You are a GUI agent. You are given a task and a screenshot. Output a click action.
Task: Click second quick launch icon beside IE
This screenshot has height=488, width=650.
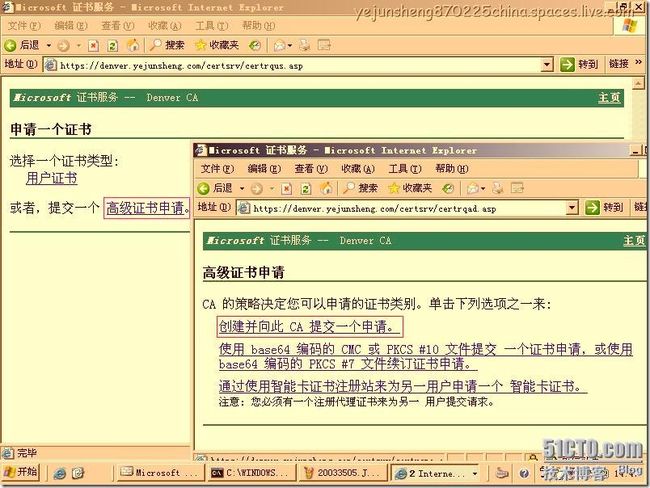point(78,473)
